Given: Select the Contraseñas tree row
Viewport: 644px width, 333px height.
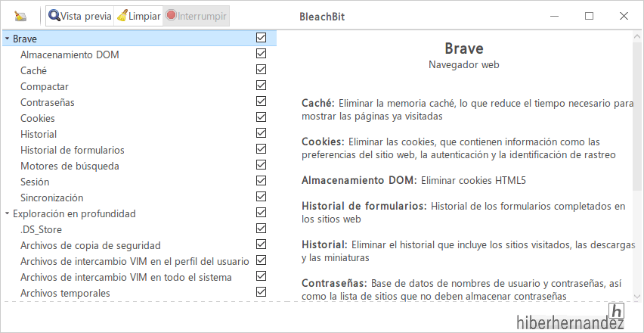Looking at the screenshot, I should [139, 102].
